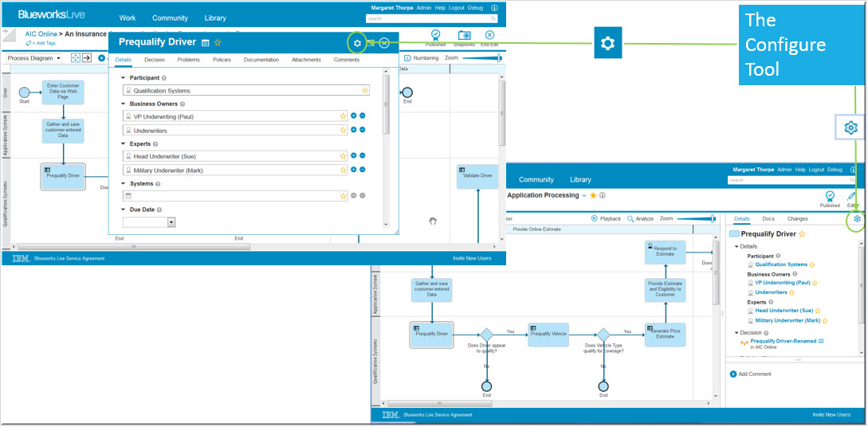Screen dimensions: 868x427
Task: Collapse the Experts section in dialog
Action: point(123,144)
